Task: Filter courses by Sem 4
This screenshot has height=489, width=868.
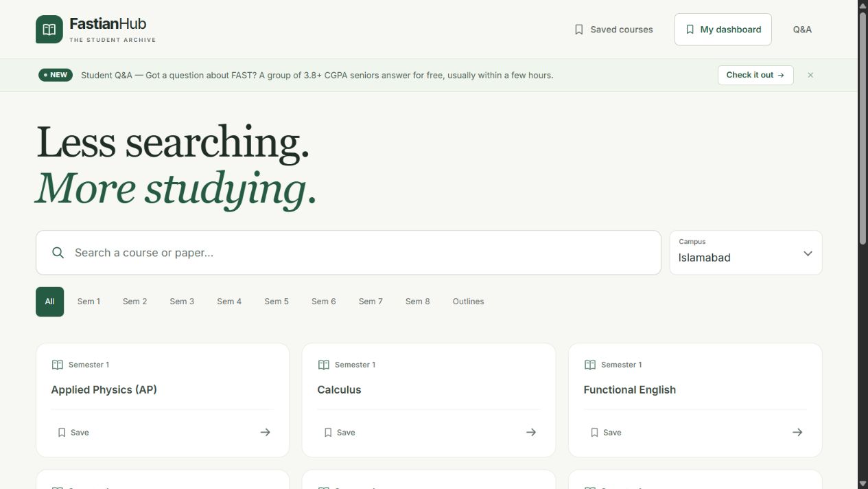Action: pos(229,302)
